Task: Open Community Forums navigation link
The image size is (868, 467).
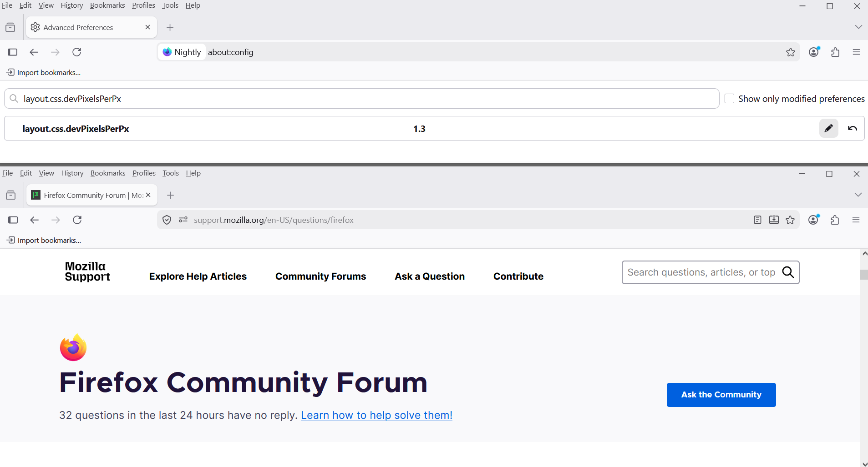Action: tap(320, 276)
